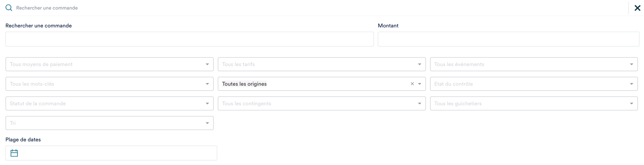The image size is (644, 165).
Task: Click the calendar icon for date range
Action: (x=14, y=153)
